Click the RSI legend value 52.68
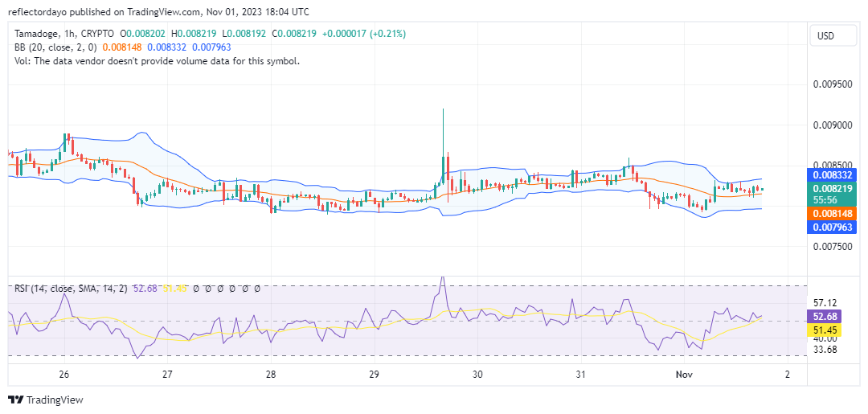 145,289
